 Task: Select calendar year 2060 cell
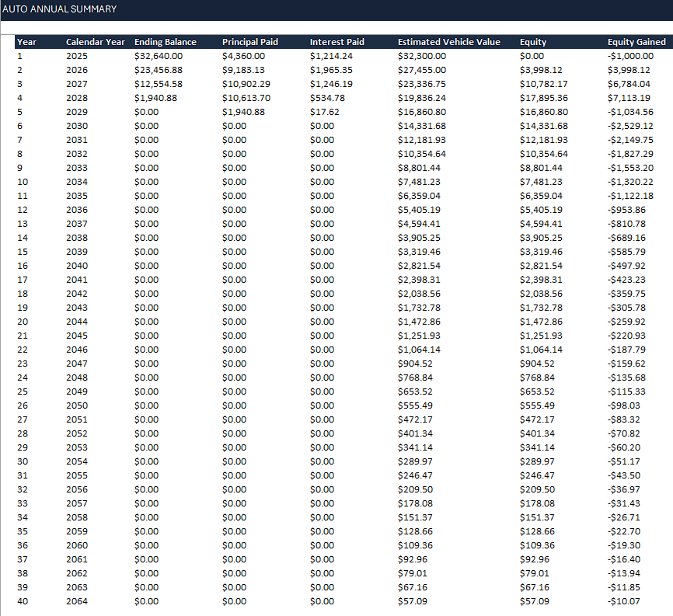coord(77,545)
